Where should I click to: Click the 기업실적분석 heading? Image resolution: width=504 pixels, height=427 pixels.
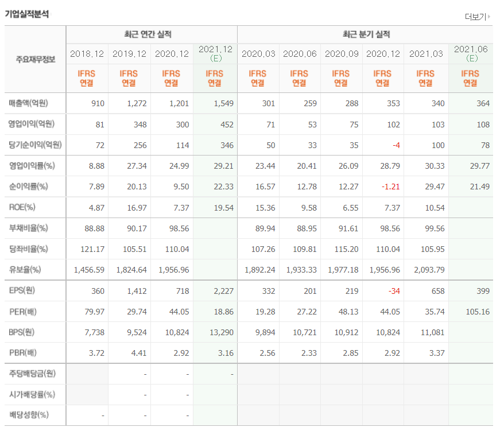click(x=26, y=14)
